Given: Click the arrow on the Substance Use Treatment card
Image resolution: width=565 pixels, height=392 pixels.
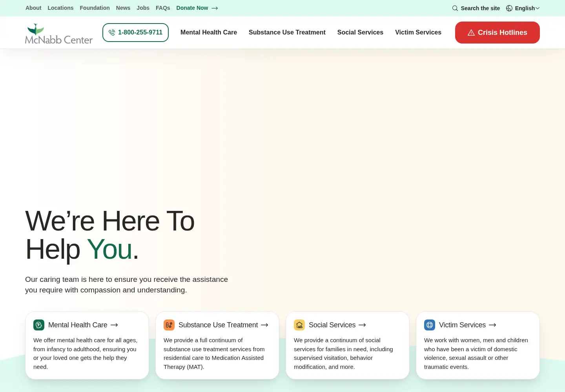Looking at the screenshot, I should click(265, 325).
